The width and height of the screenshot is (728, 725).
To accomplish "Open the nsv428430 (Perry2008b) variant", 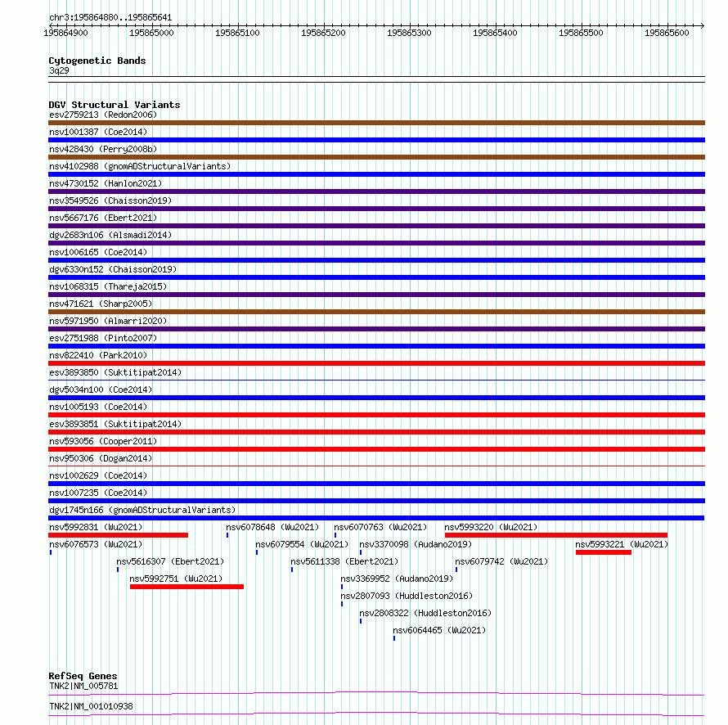I will [x=103, y=149].
